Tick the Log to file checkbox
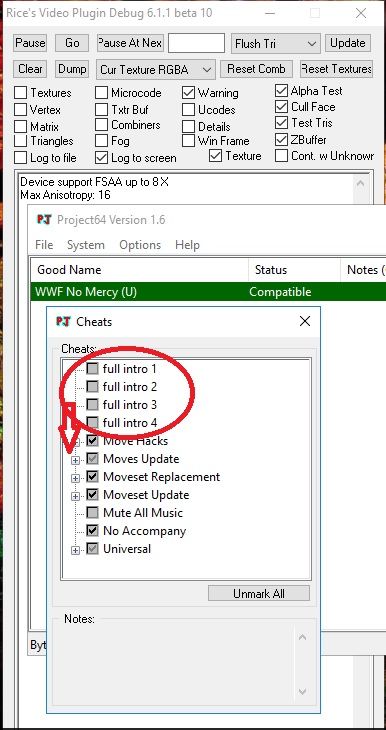Viewport: 386px width, 730px height. click(20, 158)
